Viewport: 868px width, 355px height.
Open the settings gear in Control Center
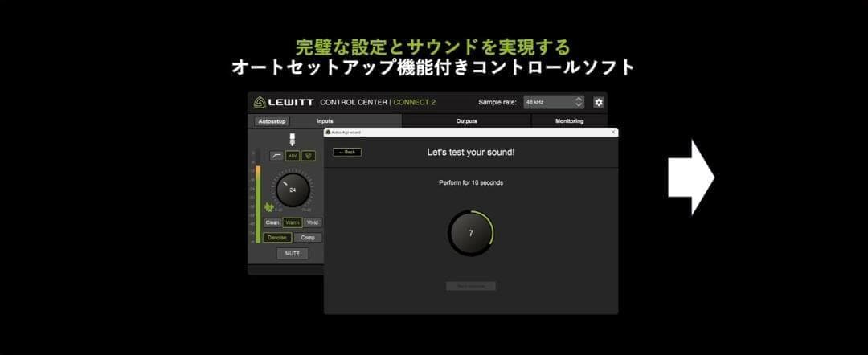coord(599,102)
